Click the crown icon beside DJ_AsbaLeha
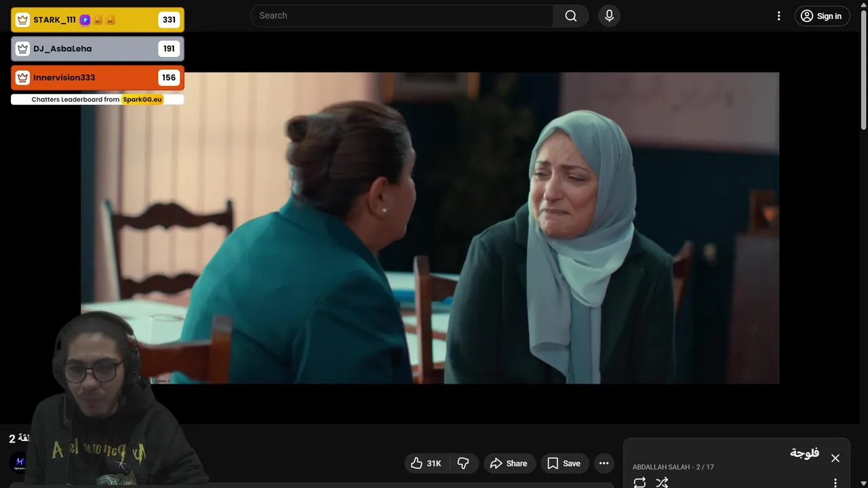Image resolution: width=868 pixels, height=488 pixels. [22, 49]
